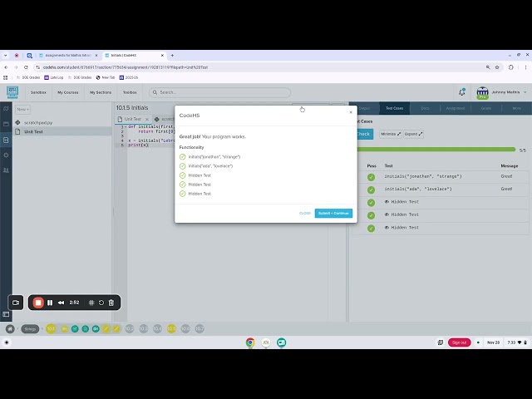This screenshot has height=399, width=532.
Task: Click the Expand panel button
Action: point(413,134)
